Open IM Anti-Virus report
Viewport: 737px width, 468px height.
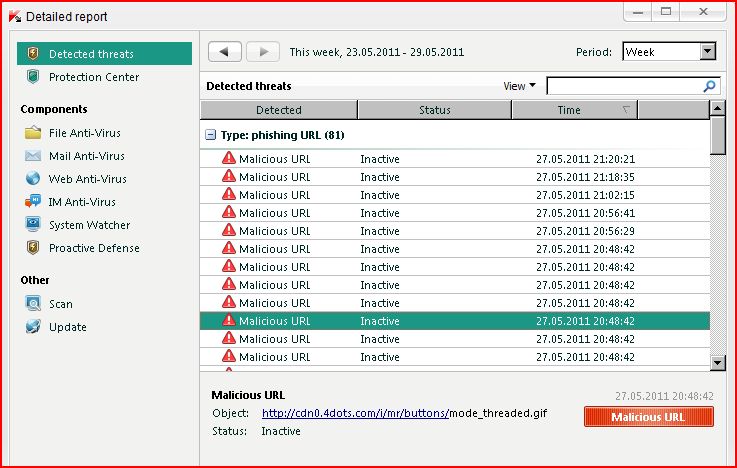(82, 202)
